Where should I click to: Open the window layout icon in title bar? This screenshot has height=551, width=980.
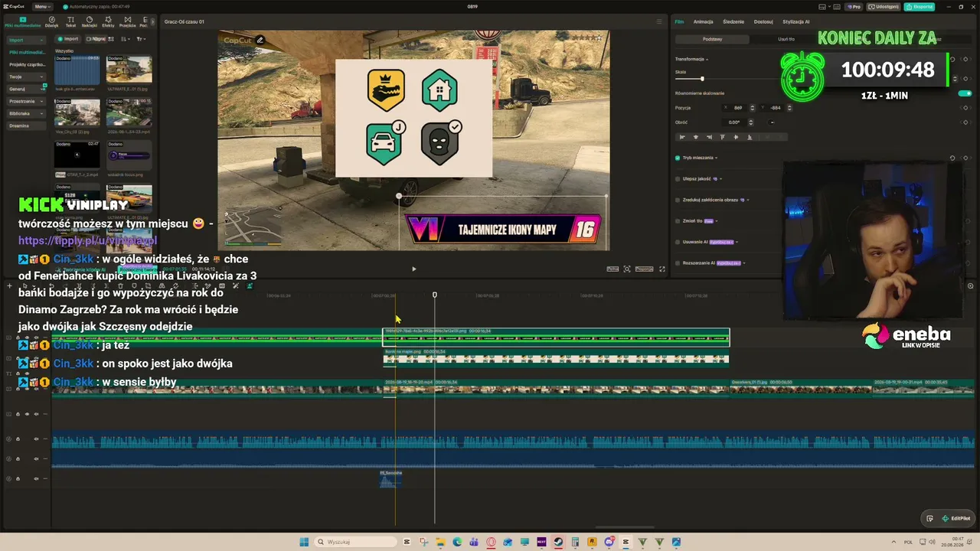pos(823,7)
